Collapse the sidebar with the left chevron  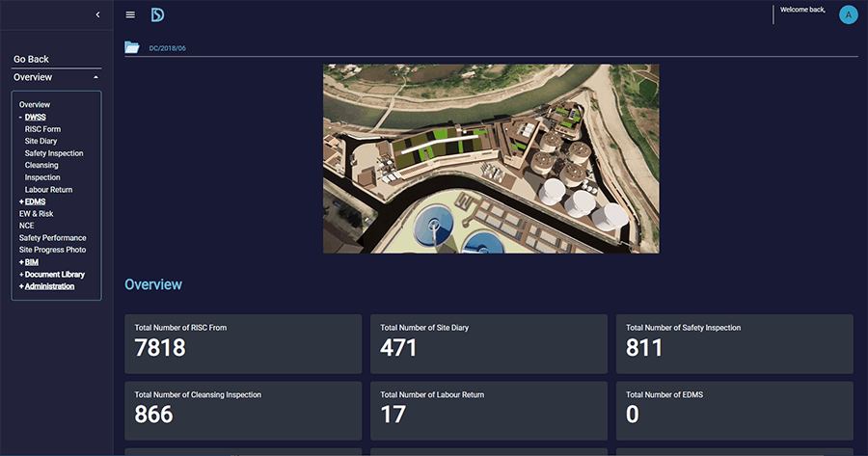click(97, 14)
